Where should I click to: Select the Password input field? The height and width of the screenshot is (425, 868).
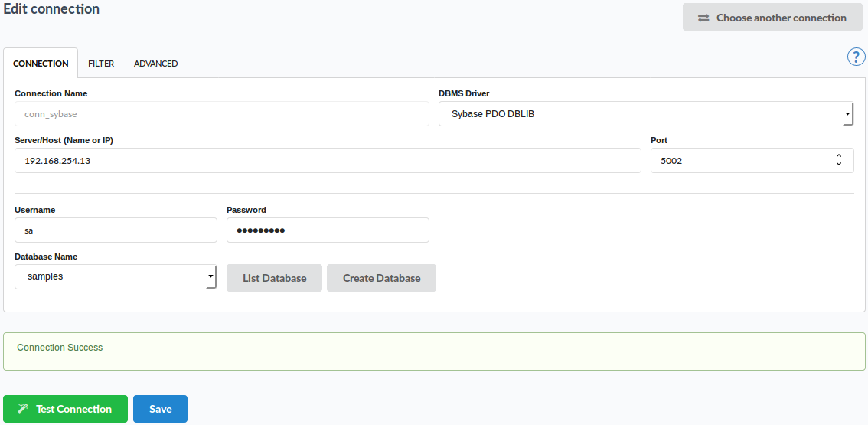(328, 230)
